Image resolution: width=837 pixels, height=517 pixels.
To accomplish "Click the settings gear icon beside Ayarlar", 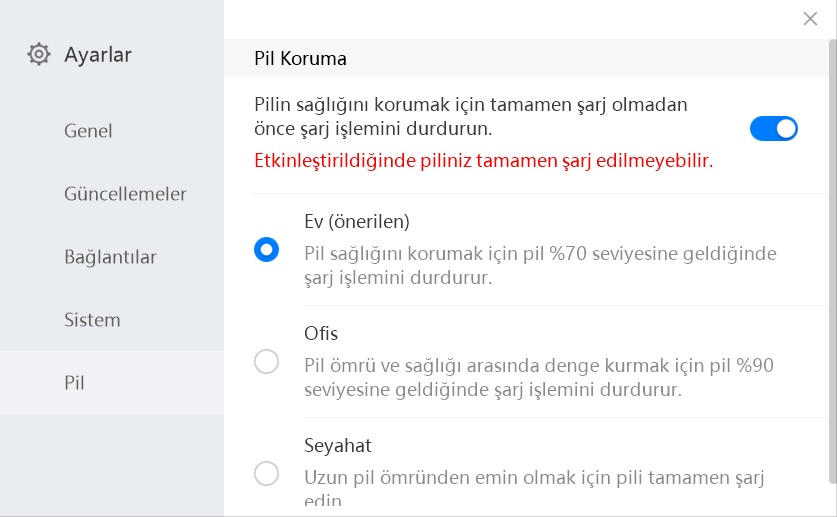I will coord(39,54).
